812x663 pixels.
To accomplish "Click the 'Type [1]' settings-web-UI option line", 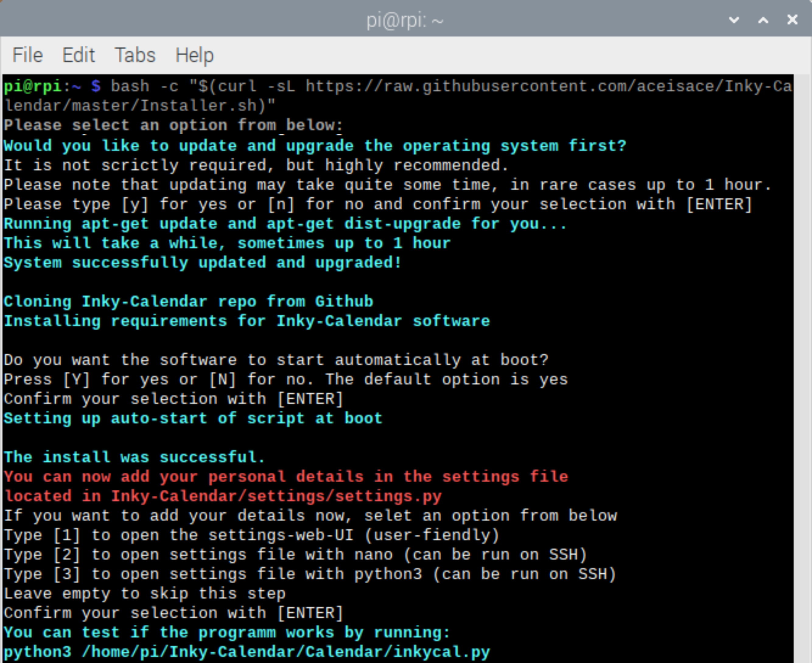I will [251, 535].
